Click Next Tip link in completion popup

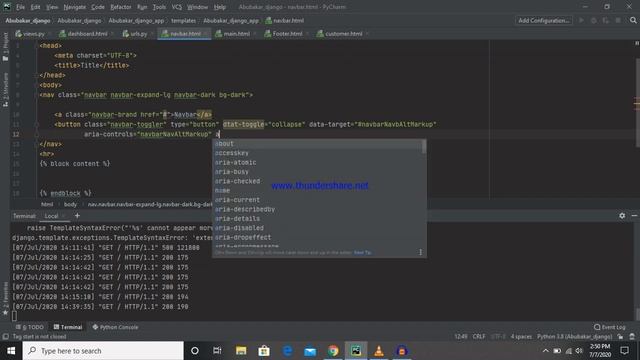click(362, 253)
